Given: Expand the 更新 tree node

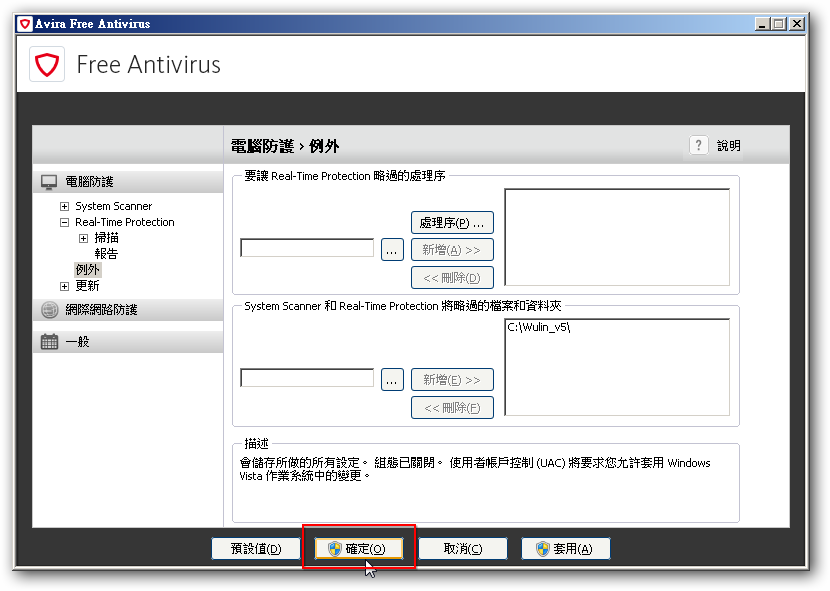Looking at the screenshot, I should coord(64,286).
